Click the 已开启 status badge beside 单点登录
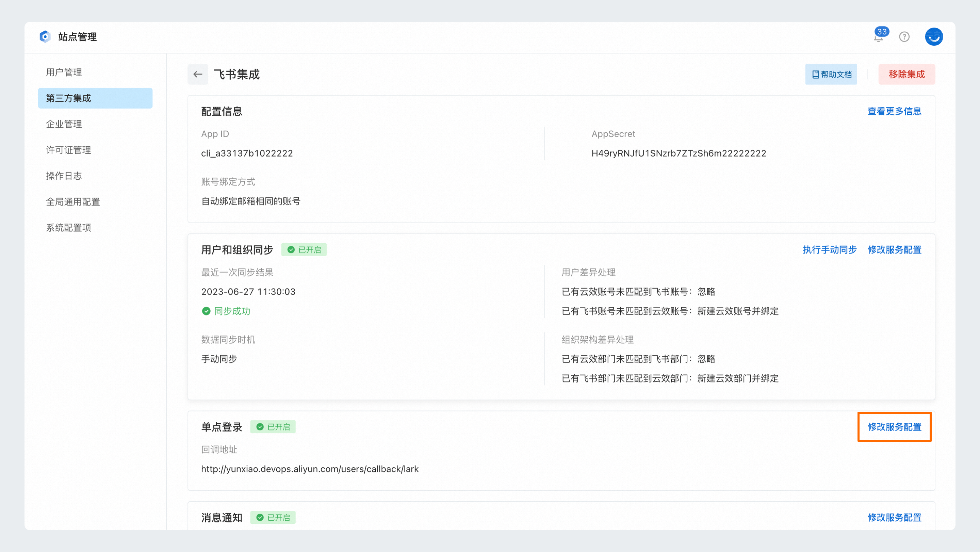980x552 pixels. pos(273,427)
